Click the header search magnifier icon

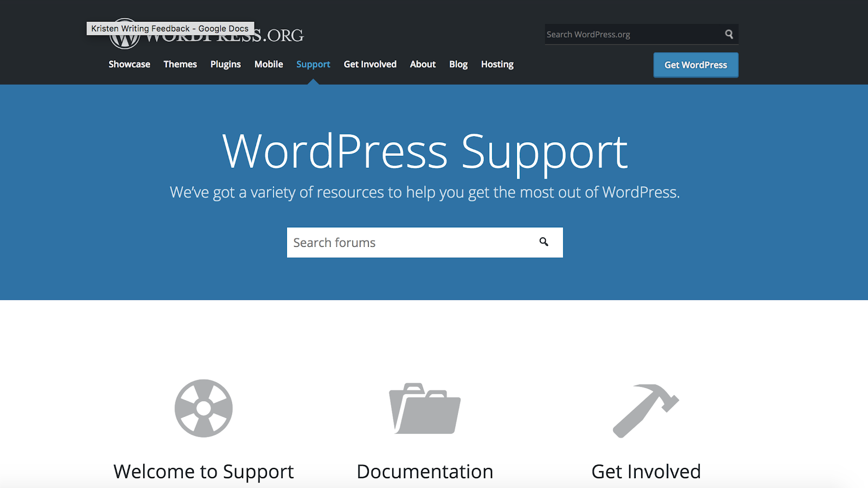[729, 34]
